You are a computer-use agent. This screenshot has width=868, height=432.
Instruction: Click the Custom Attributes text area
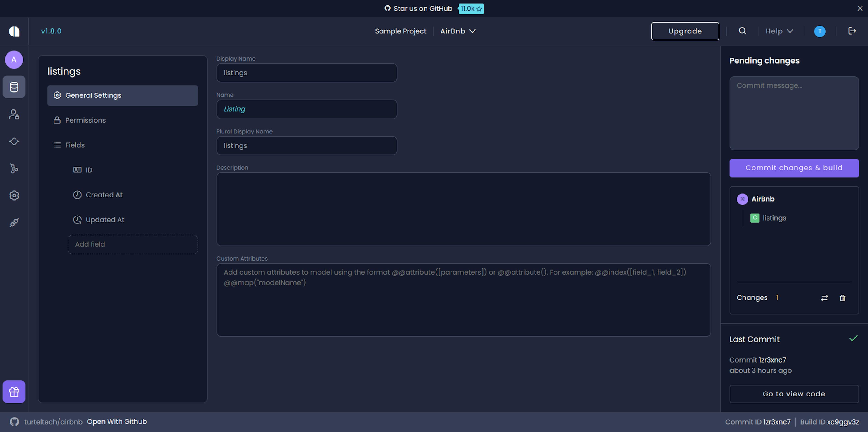tap(463, 300)
